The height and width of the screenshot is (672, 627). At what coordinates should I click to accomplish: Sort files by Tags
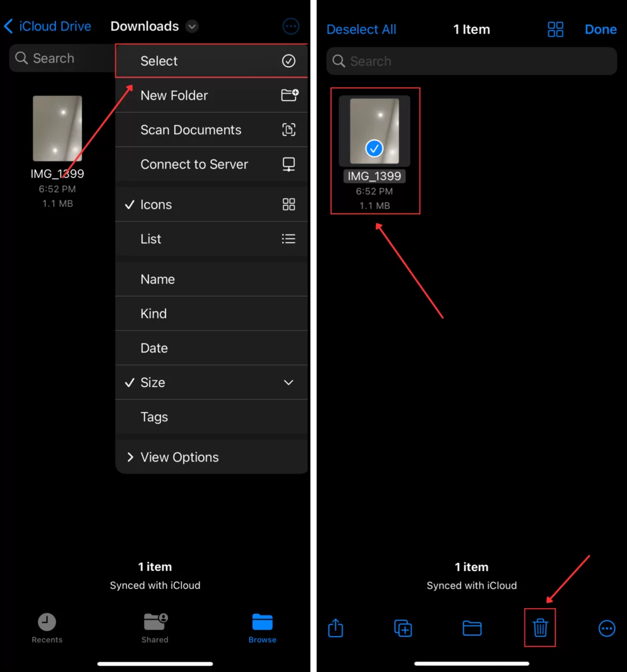[x=211, y=417]
